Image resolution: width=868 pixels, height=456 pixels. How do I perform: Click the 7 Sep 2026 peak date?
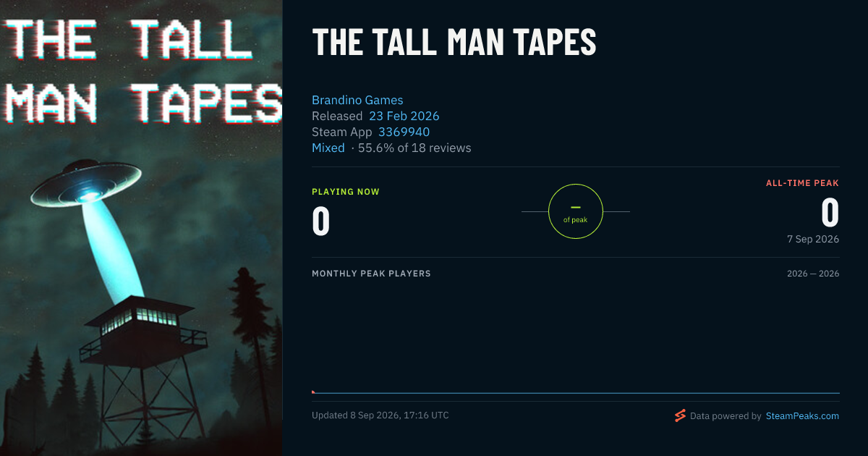(x=813, y=239)
